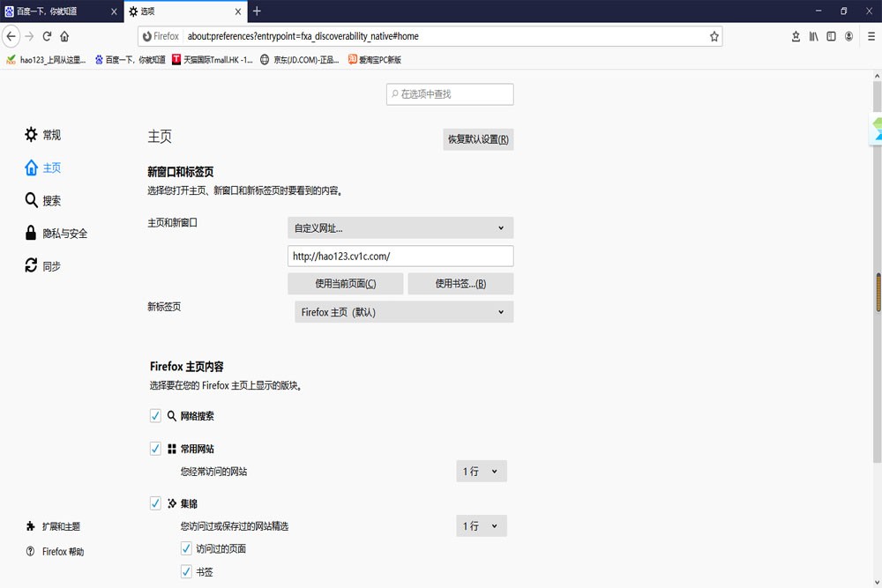The width and height of the screenshot is (882, 588).
Task: Click 使用书签 button
Action: pos(460,284)
